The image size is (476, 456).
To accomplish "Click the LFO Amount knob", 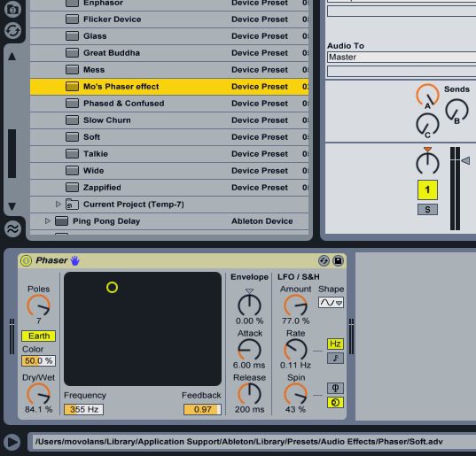I will 295,305.
